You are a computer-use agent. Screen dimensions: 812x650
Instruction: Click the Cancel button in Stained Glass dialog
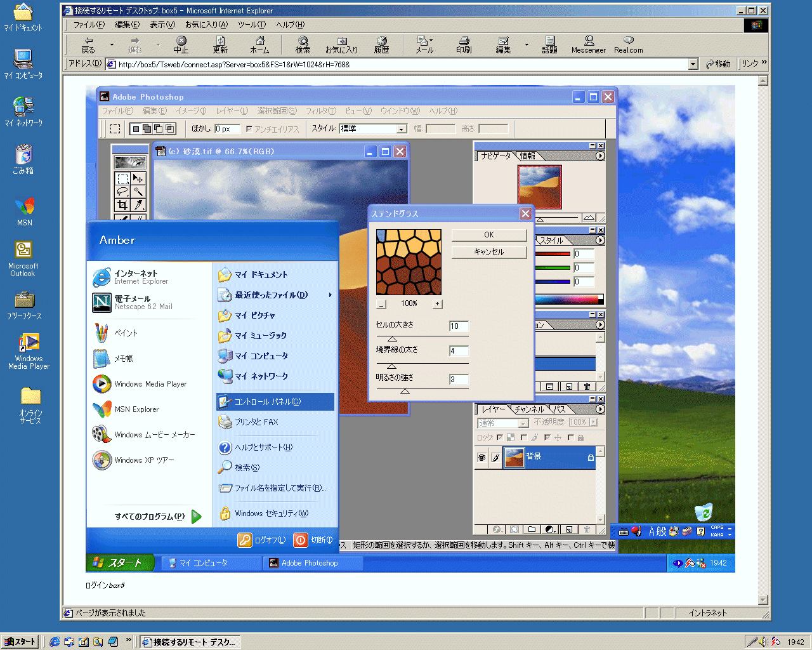(x=488, y=252)
